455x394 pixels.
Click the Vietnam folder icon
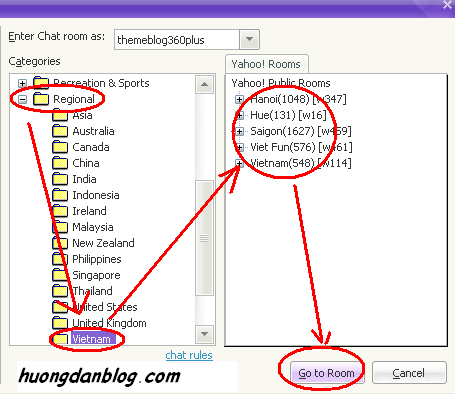coord(60,339)
